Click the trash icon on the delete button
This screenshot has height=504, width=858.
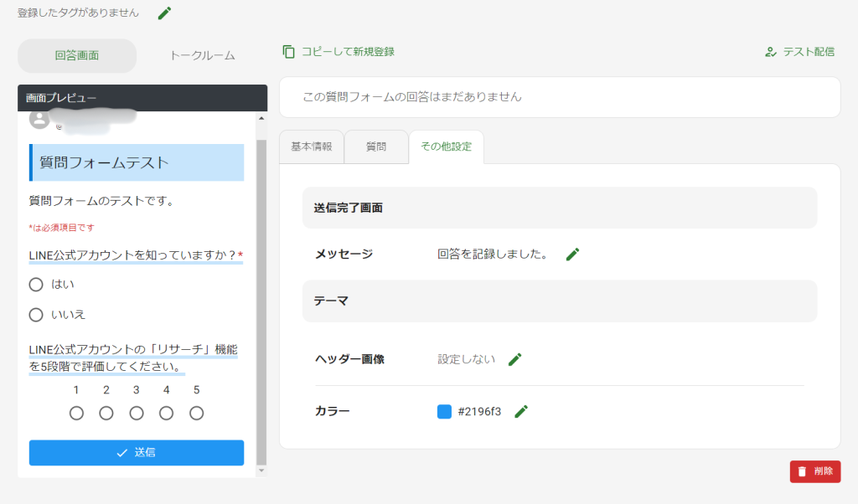[x=803, y=471]
